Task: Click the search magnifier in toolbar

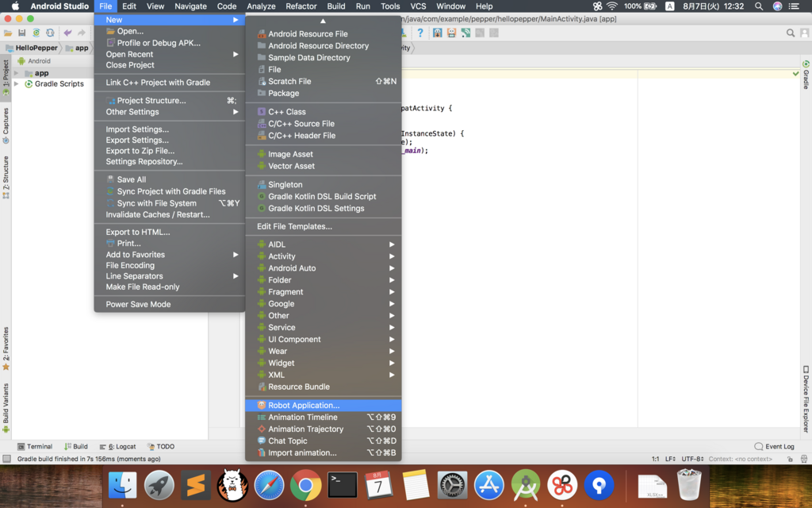Action: pos(791,33)
